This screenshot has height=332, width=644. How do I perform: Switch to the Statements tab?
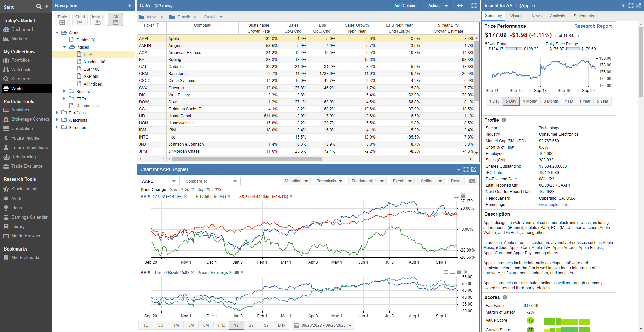point(584,16)
